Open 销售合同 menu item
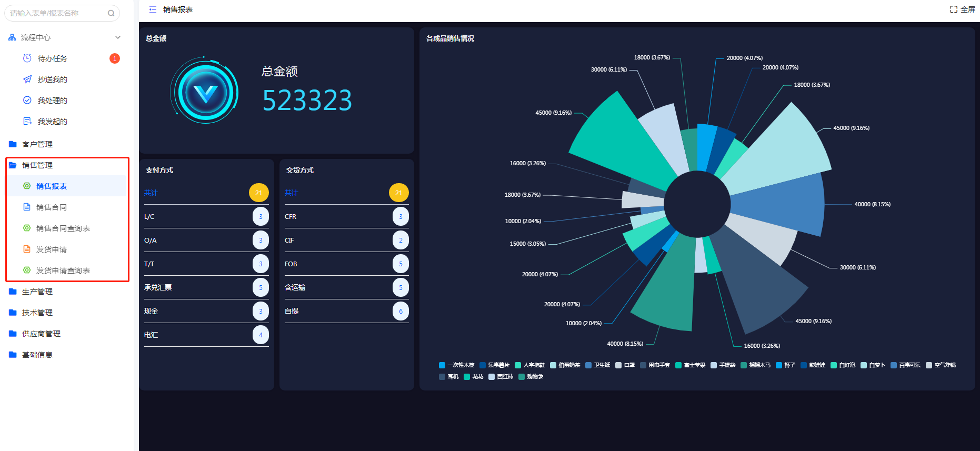 click(x=51, y=207)
